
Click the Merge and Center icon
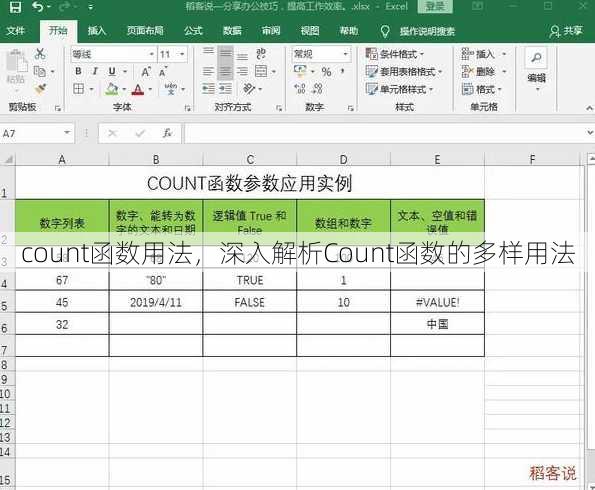tap(261, 71)
